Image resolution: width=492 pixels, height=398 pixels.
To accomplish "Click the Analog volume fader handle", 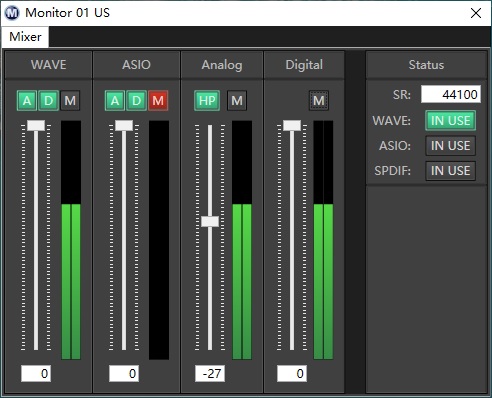I will coord(210,221).
